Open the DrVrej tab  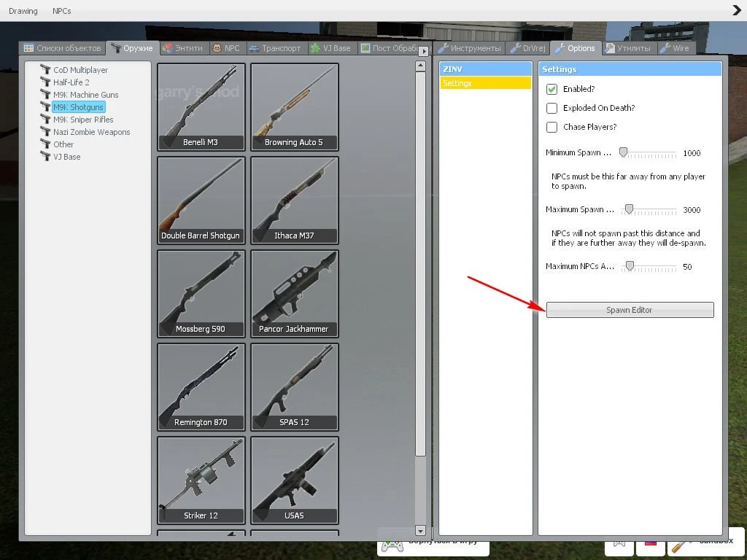(528, 48)
